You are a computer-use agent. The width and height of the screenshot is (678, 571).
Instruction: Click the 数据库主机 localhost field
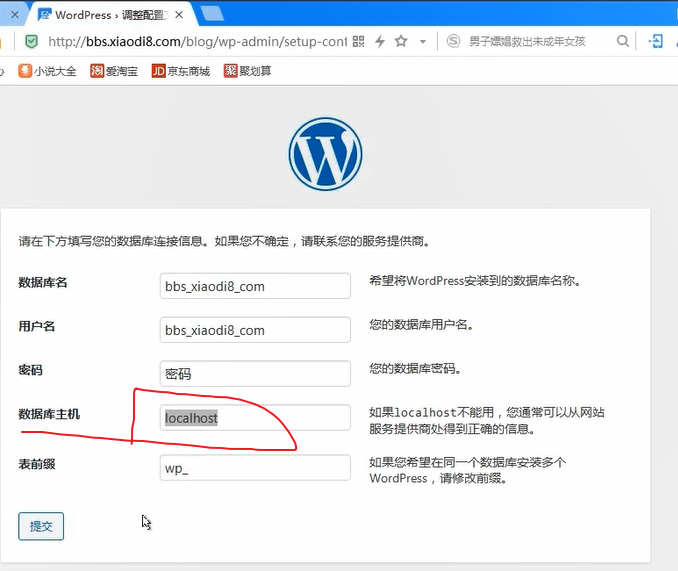coord(255,418)
